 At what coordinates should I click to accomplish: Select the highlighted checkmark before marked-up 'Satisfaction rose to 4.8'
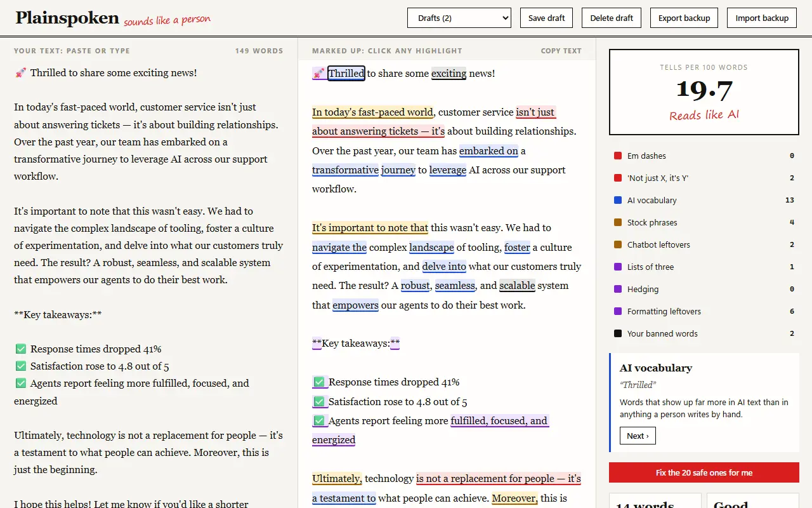pos(320,401)
